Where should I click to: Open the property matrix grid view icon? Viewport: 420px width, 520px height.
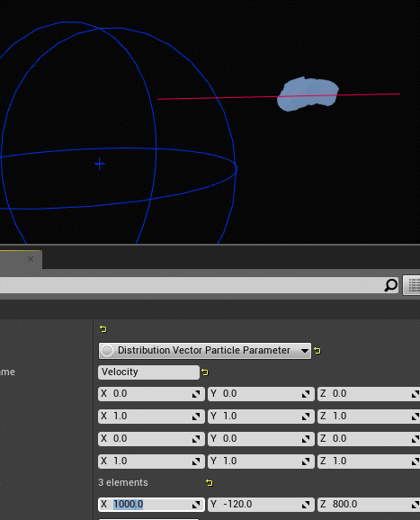point(413,285)
